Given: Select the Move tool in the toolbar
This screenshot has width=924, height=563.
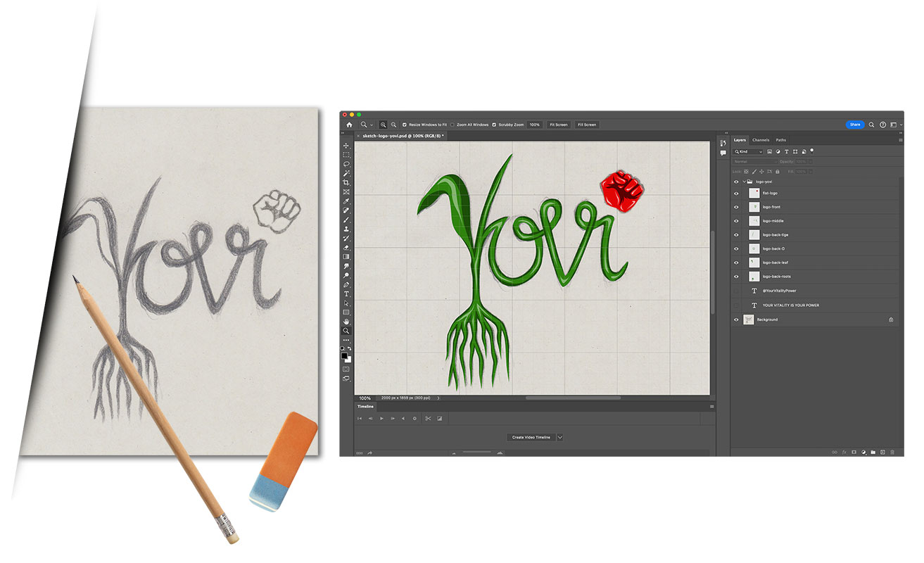Looking at the screenshot, I should tap(346, 146).
